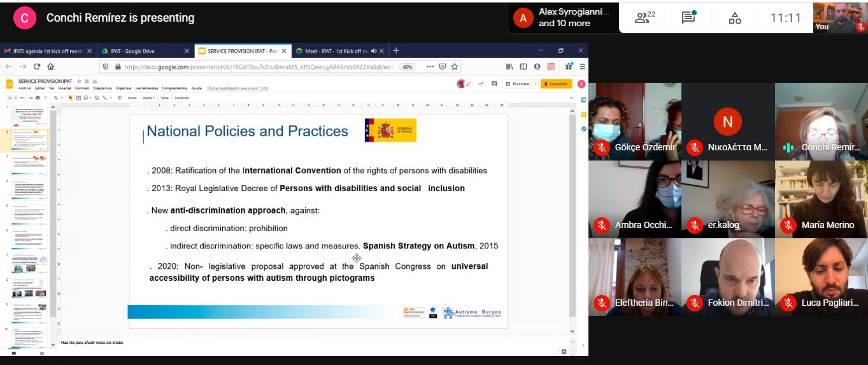Go to the browser home page
Image resolution: width=868 pixels, height=365 pixels.
tap(51, 66)
